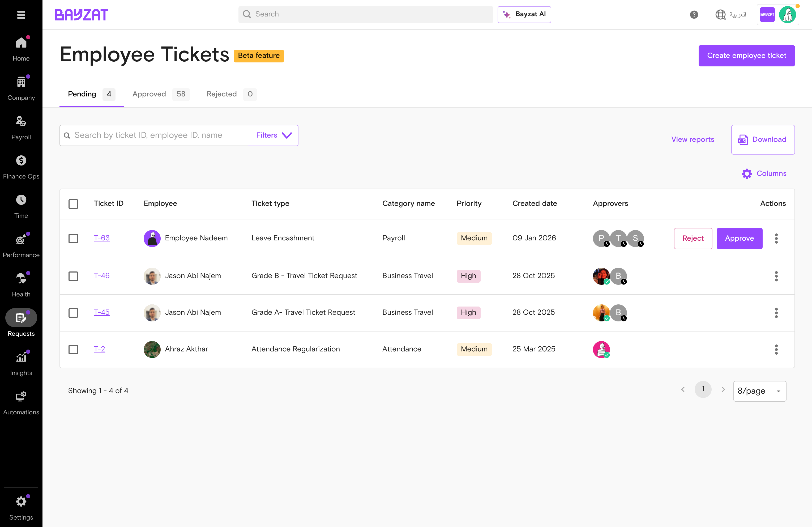This screenshot has width=812, height=527.
Task: Open Bayzat AI assistant
Action: 524,14
